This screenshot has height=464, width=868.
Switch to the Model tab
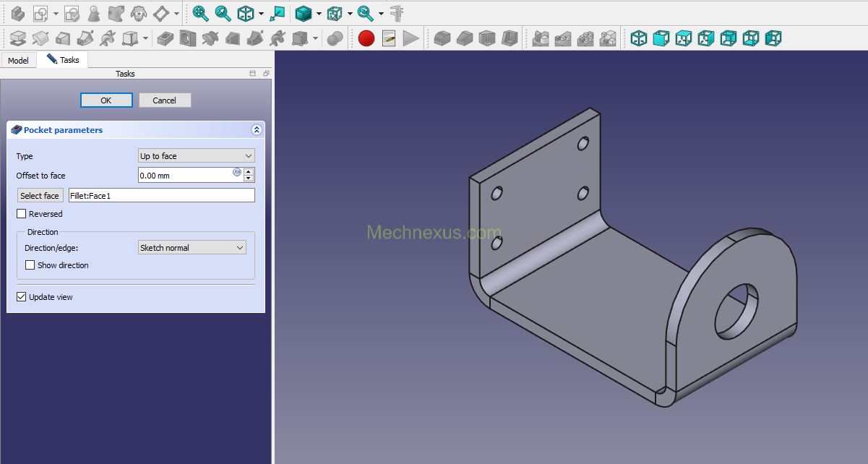tap(19, 61)
